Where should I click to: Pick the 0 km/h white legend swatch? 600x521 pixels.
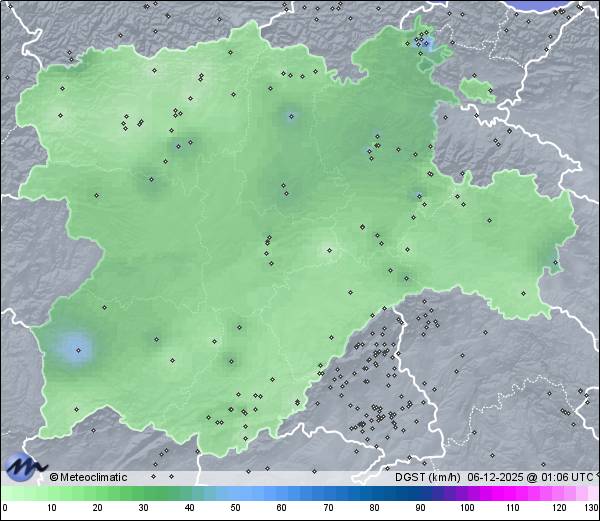5,494
